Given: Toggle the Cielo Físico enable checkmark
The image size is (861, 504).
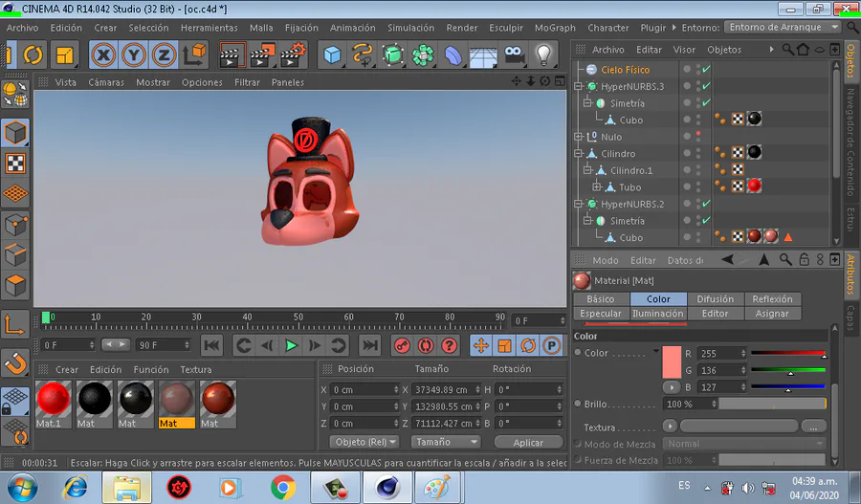Looking at the screenshot, I should pyautogui.click(x=706, y=70).
